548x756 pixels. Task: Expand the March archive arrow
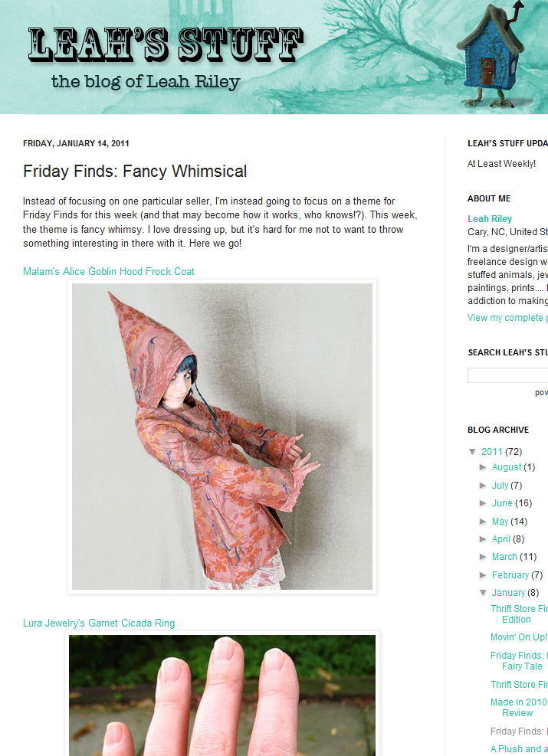(x=483, y=557)
